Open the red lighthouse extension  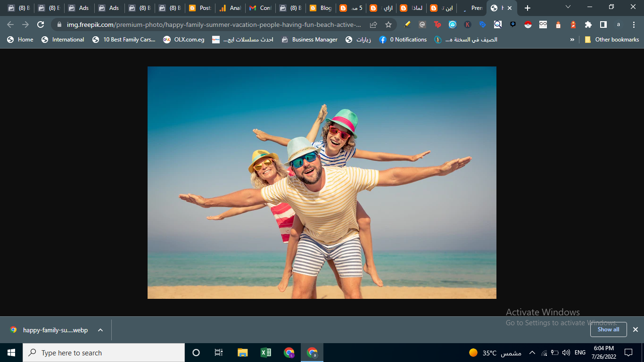click(573, 25)
